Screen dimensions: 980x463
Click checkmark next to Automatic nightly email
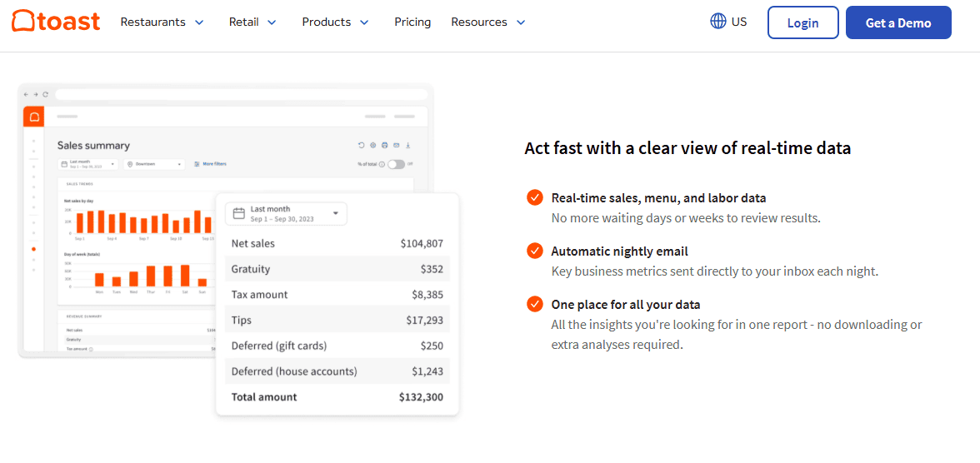tap(535, 251)
